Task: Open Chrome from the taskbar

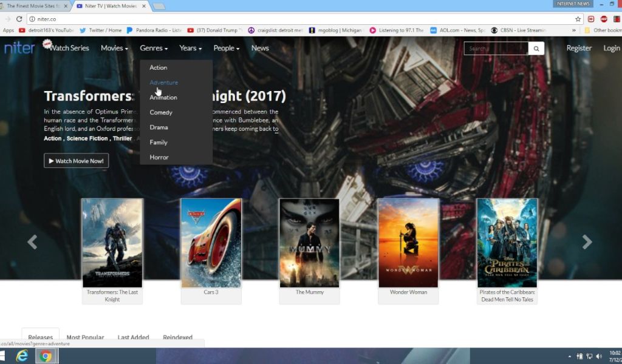Action: (x=46, y=356)
